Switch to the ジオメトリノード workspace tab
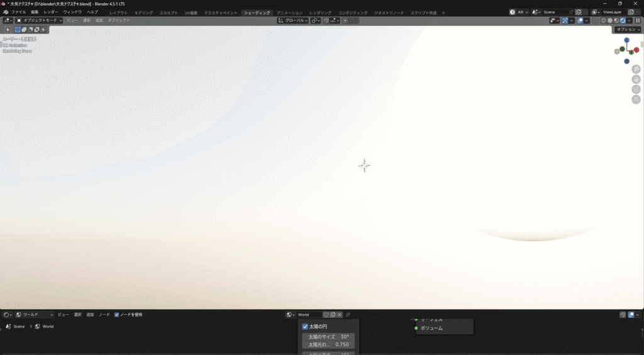The image size is (644, 355). [x=389, y=13]
